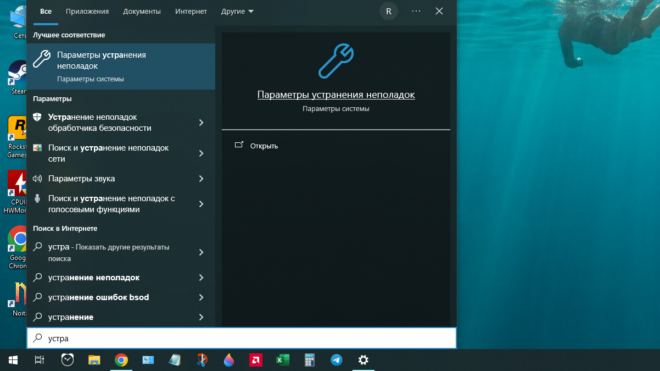Click the user account R avatar
660x371 pixels.
[x=389, y=11]
